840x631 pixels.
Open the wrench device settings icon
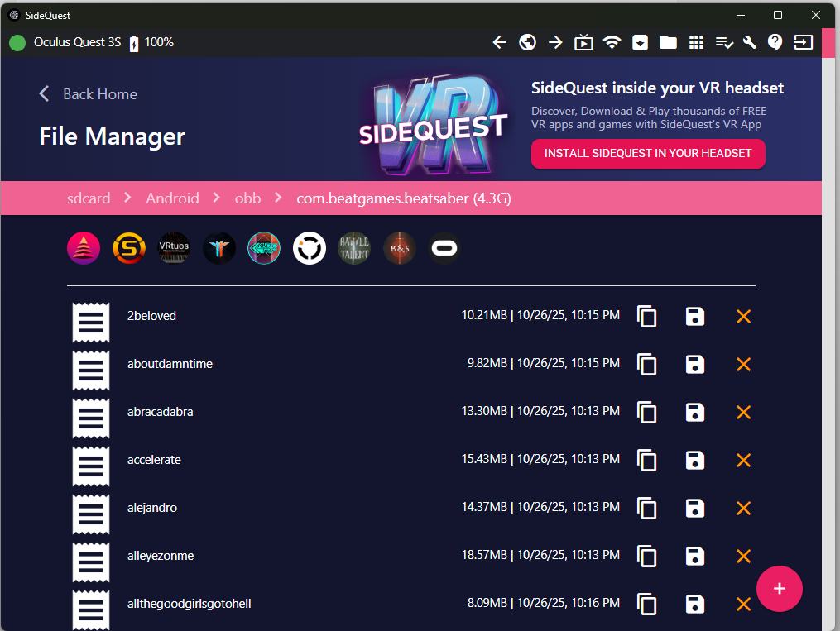click(x=750, y=42)
